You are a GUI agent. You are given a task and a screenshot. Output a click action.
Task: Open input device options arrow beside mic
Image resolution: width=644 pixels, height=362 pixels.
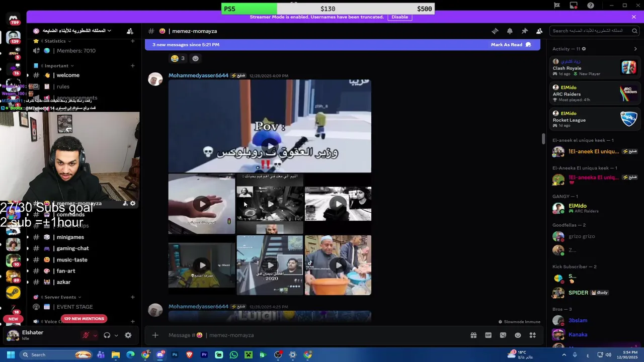[x=95, y=335]
